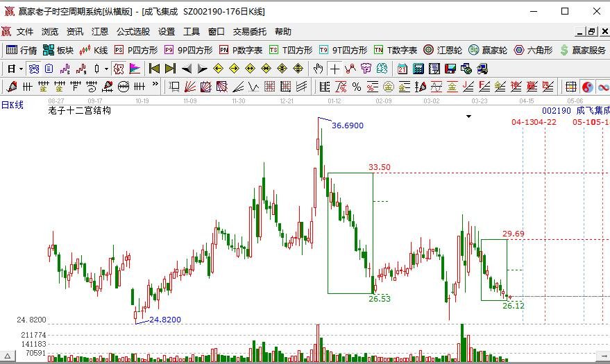Screen dimensions: 610x364
Task: Click the 26.53 support price label
Action: [380, 299]
